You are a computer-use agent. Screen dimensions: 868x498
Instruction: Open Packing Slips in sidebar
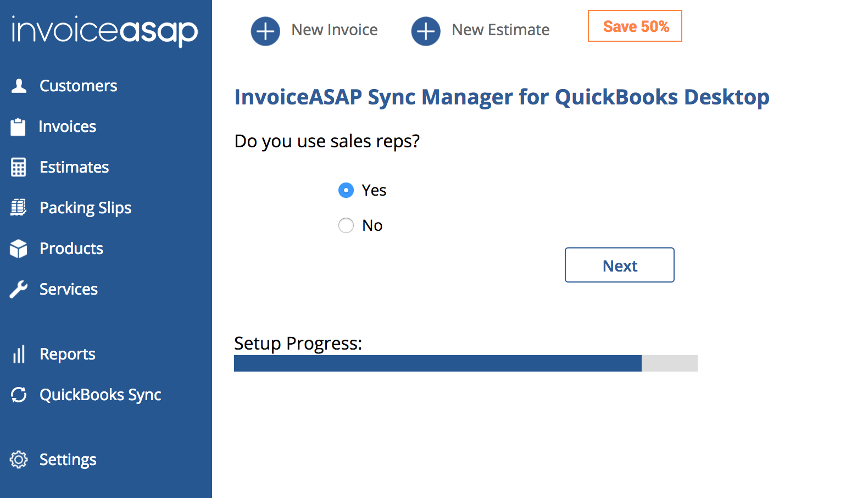[x=86, y=208]
